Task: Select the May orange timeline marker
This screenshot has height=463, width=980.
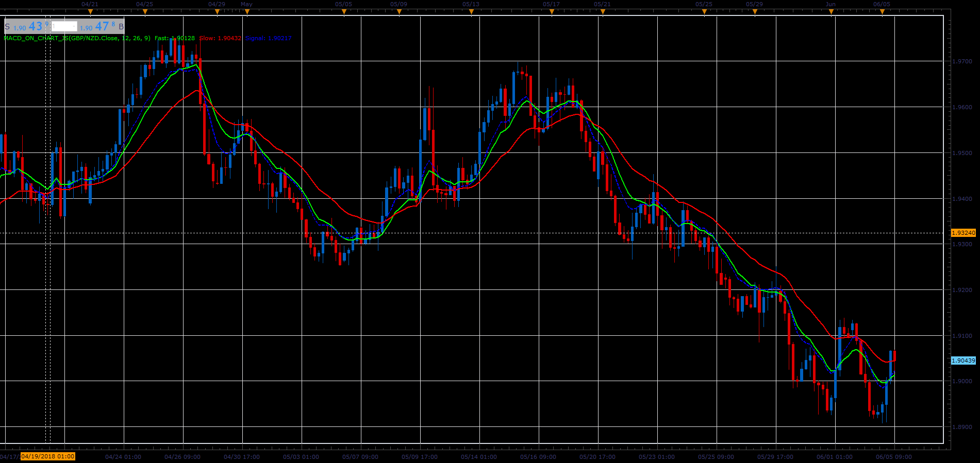Action: pyautogui.click(x=247, y=11)
